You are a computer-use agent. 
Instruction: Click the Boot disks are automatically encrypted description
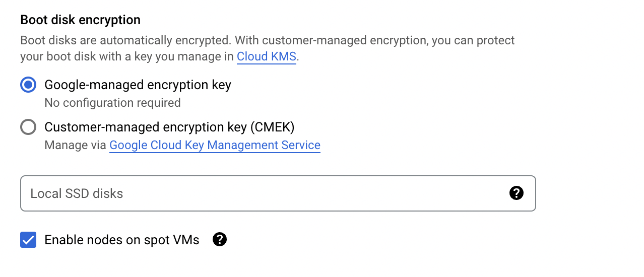[126, 40]
